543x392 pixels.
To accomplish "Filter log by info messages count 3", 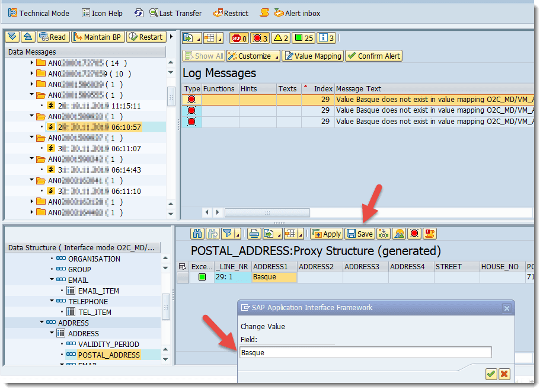I will tap(326, 38).
